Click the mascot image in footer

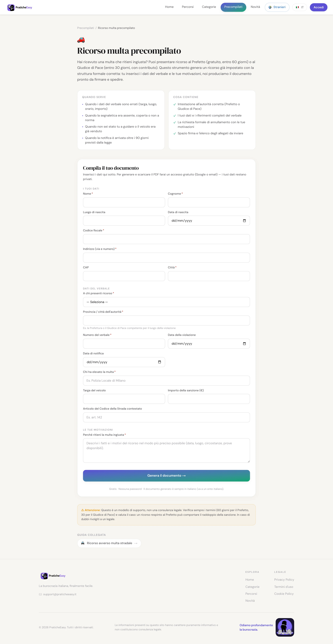click(x=285, y=627)
